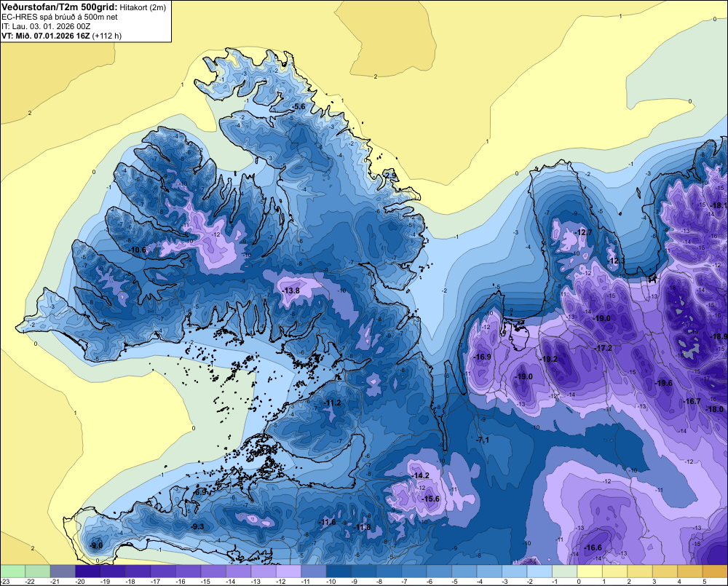Click the legend swatch labeled 4
Screen dimensions: 728x586
689,571
